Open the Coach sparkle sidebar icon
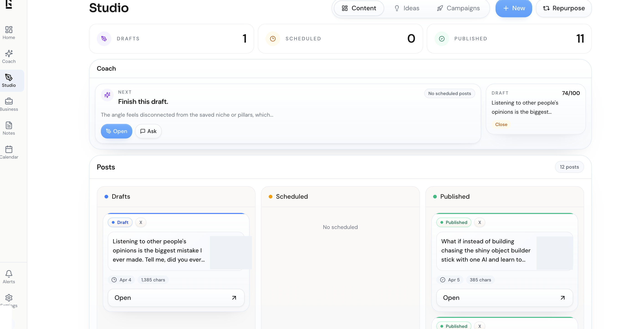This screenshot has height=329, width=644. point(9,54)
